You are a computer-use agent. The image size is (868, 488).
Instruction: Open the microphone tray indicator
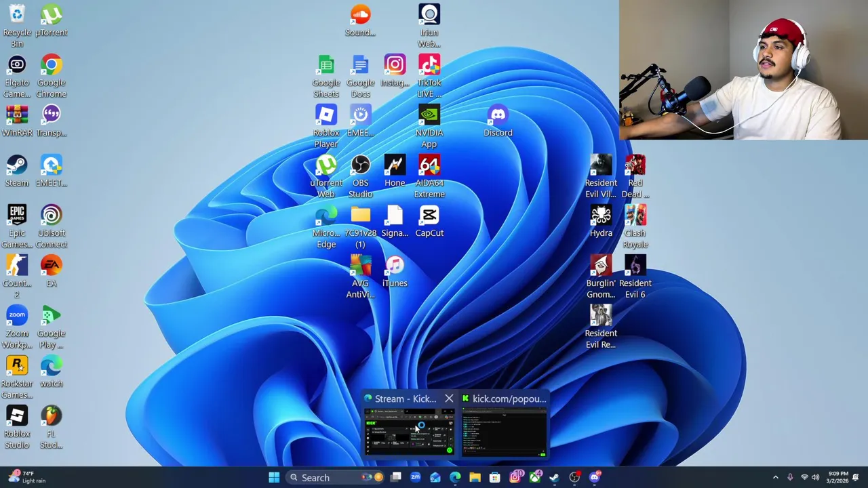click(790, 477)
